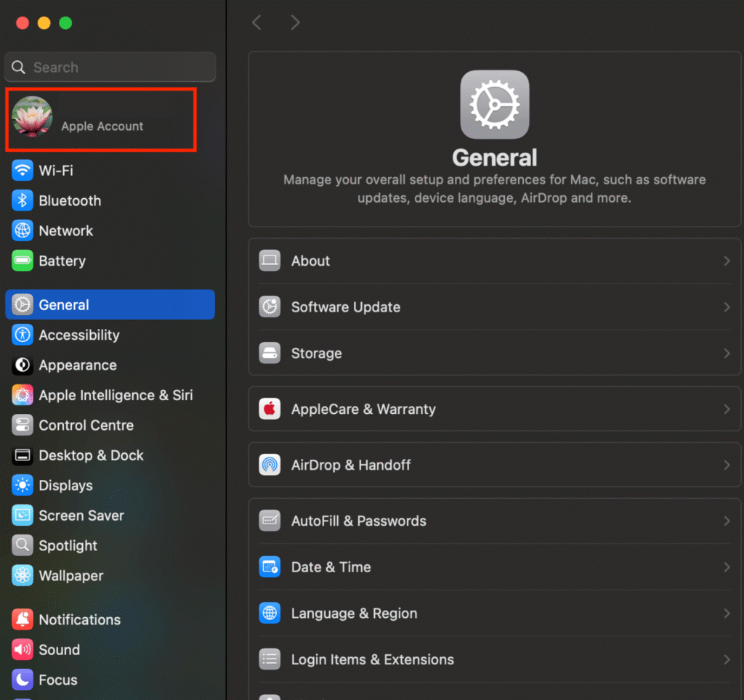Image resolution: width=744 pixels, height=700 pixels.
Task: Select Wi-Fi in the sidebar
Action: (110, 170)
